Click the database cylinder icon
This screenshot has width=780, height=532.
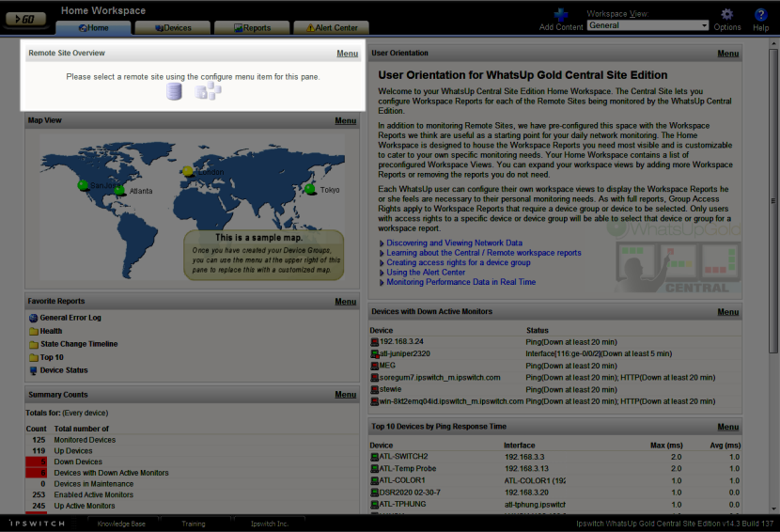coord(174,91)
